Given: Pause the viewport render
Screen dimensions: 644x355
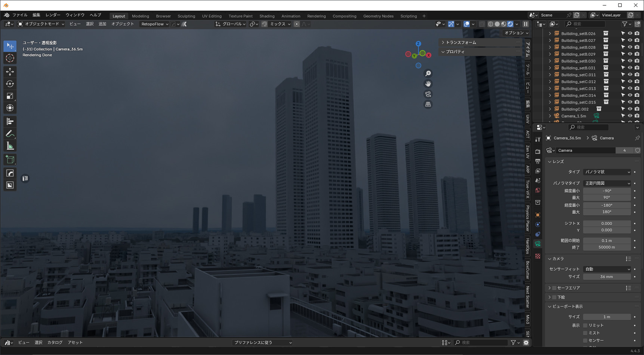Looking at the screenshot, I should point(526,24).
